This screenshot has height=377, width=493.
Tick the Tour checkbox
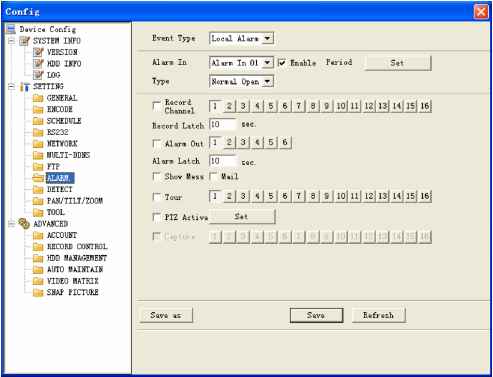pos(156,197)
